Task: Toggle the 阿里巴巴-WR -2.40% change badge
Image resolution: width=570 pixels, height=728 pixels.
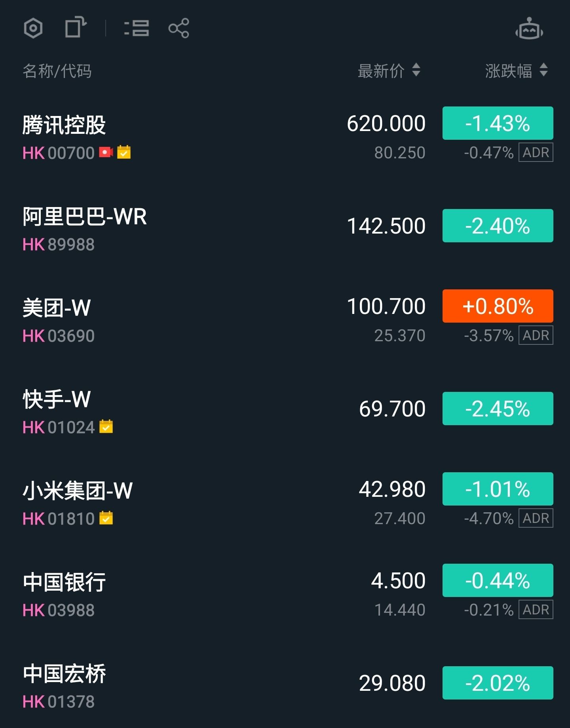Action: coord(498,226)
